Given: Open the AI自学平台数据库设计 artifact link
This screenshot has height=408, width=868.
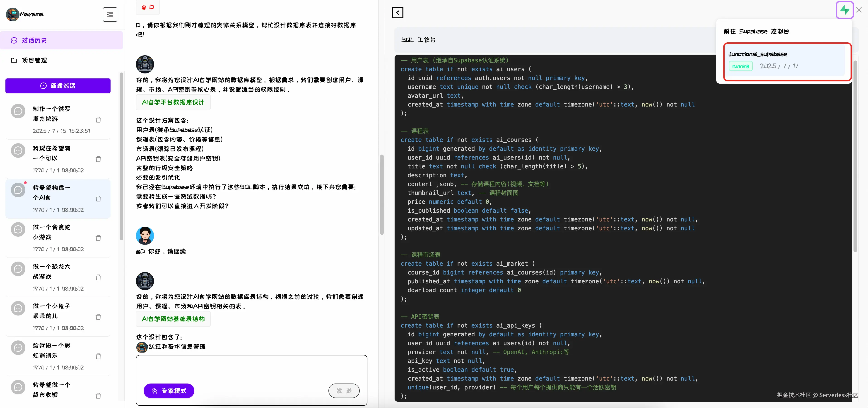Looking at the screenshot, I should click(x=173, y=102).
